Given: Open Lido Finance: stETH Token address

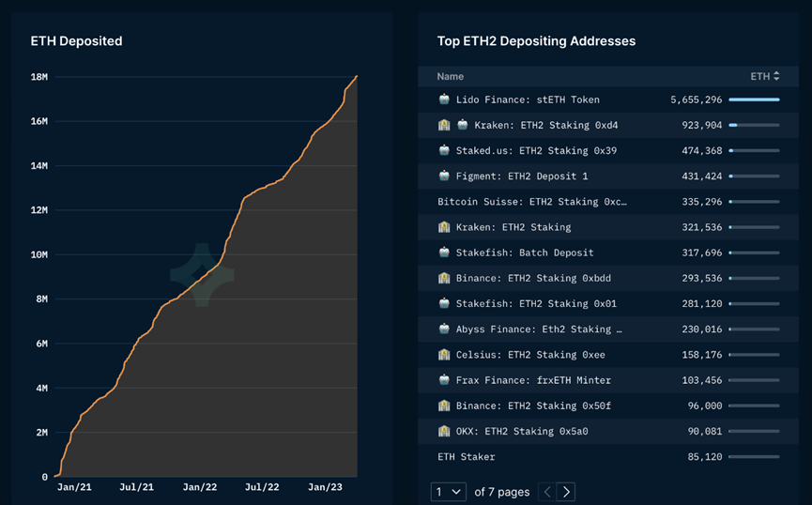Looking at the screenshot, I should click(528, 99).
